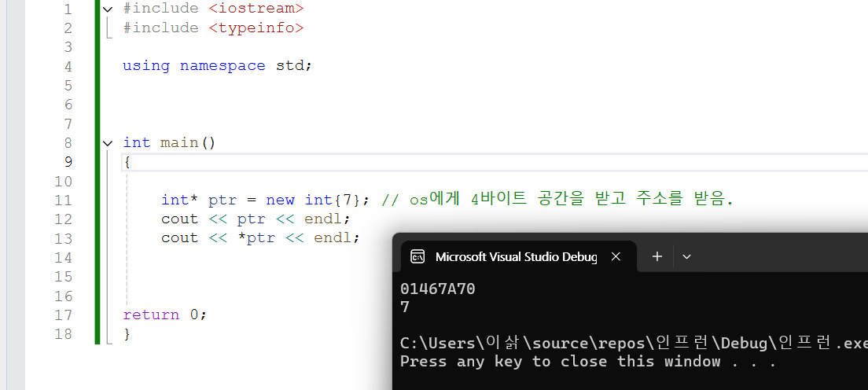
Task: Click line number 11 in the gutter
Action: (x=64, y=200)
